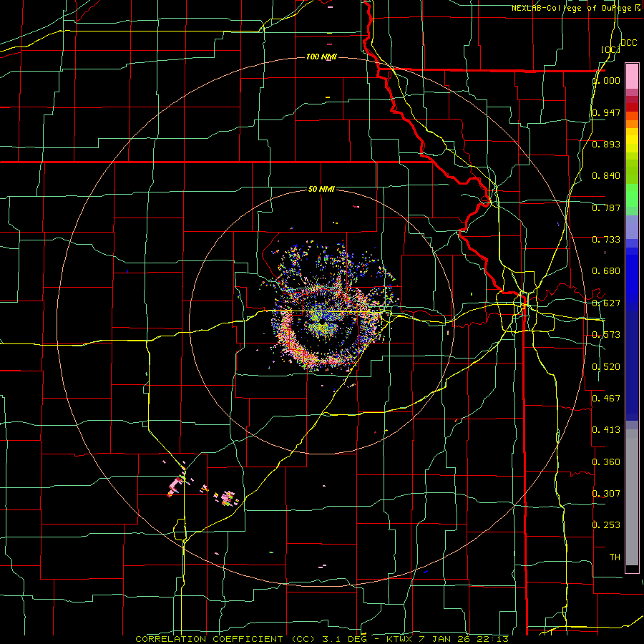Click the 0.680 legend value
Viewport: 644px width, 644px height.
[606, 271]
